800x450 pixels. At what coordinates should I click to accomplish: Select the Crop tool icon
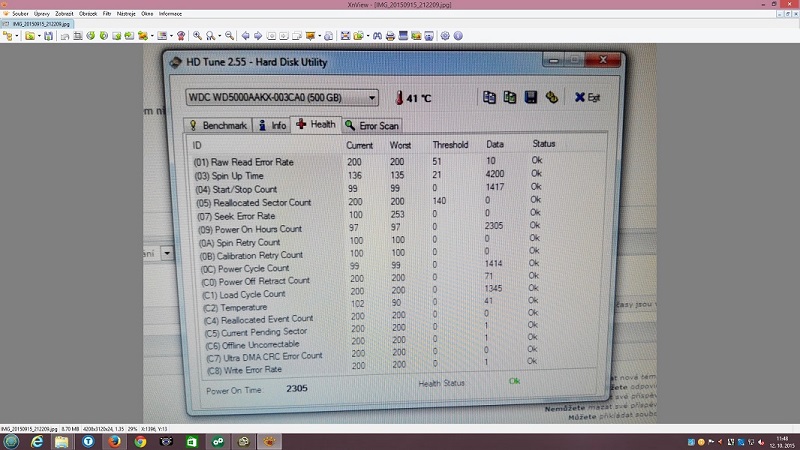tap(78, 36)
